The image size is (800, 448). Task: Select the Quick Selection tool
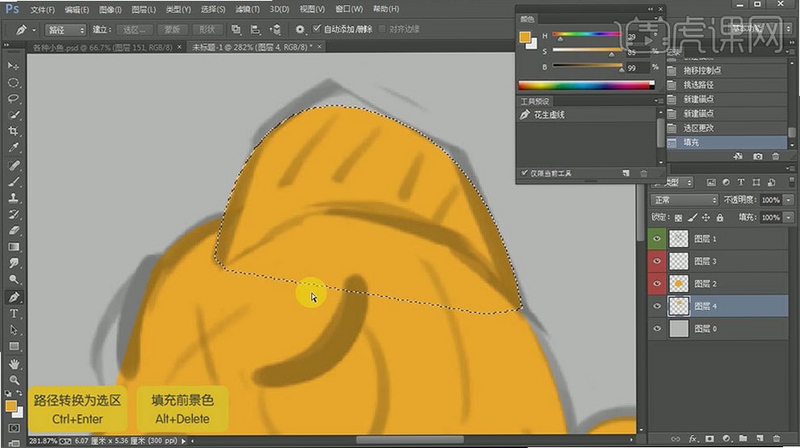coord(13,115)
